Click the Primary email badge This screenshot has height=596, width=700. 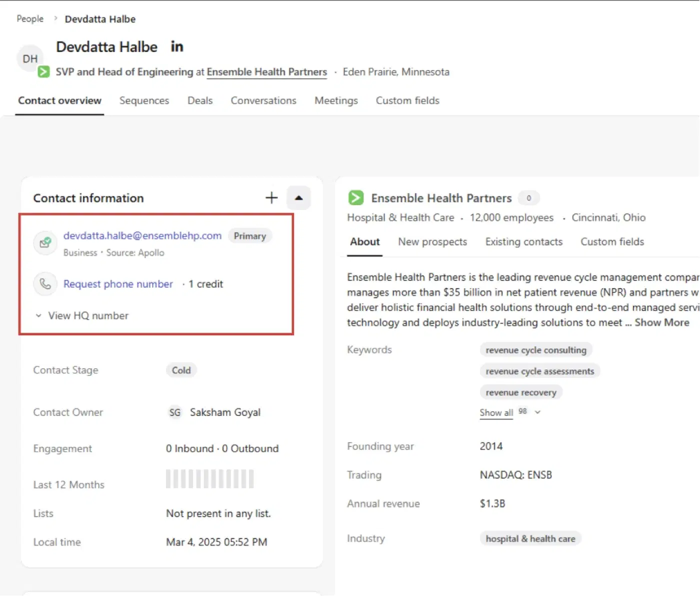[250, 236]
